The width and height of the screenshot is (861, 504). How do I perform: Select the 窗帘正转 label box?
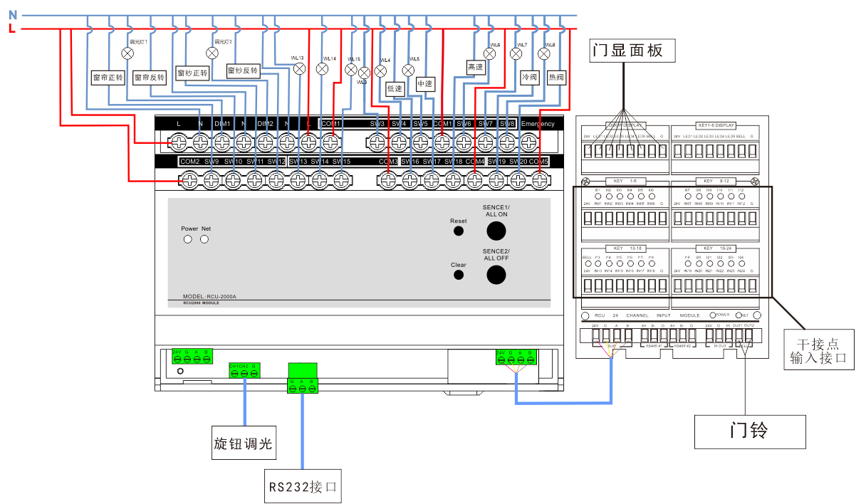109,77
